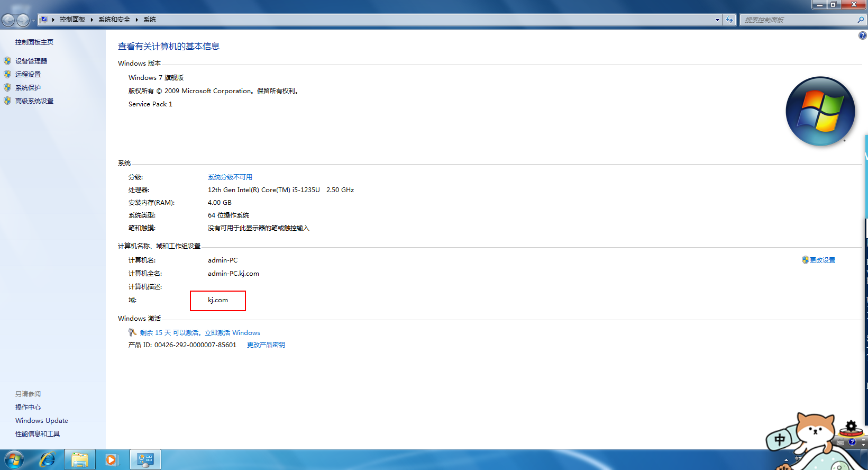Click 更改产品密钥 link

(266, 345)
